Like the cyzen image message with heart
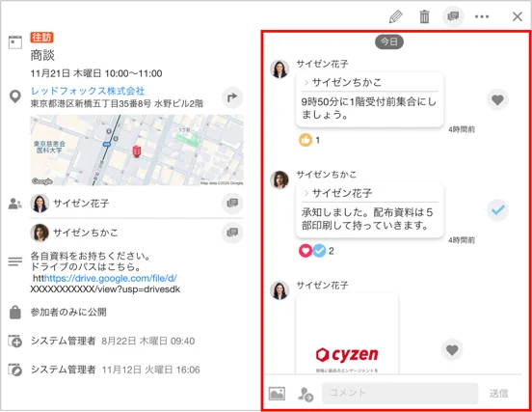Image resolution: width=532 pixels, height=412 pixels. [x=452, y=349]
